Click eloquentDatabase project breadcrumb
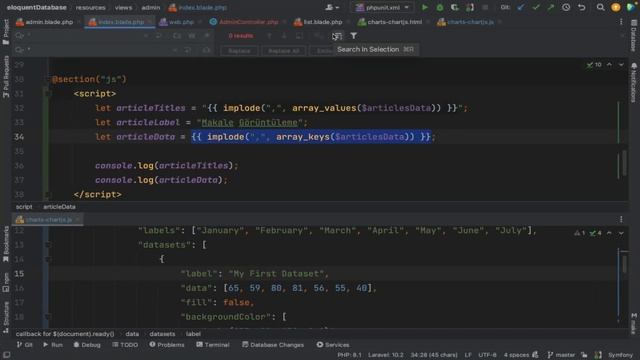 click(x=36, y=7)
